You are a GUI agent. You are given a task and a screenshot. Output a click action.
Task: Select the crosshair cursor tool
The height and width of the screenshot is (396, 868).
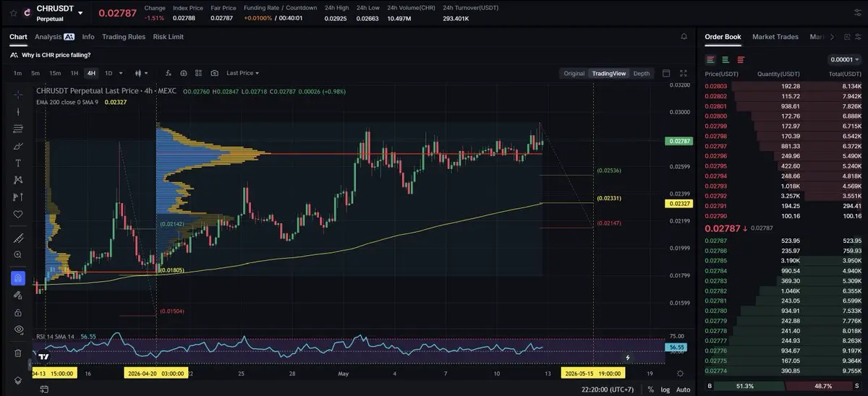click(x=18, y=94)
